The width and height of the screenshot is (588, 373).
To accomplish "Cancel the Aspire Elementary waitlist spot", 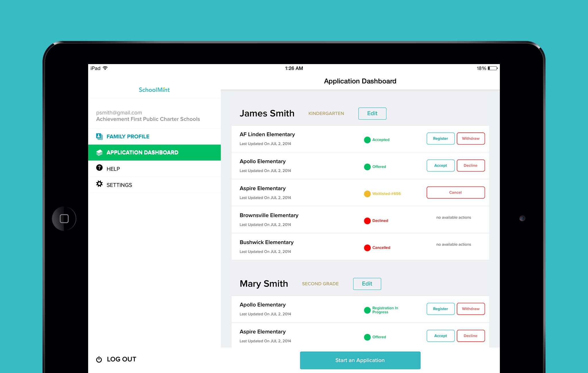I will click(x=455, y=192).
